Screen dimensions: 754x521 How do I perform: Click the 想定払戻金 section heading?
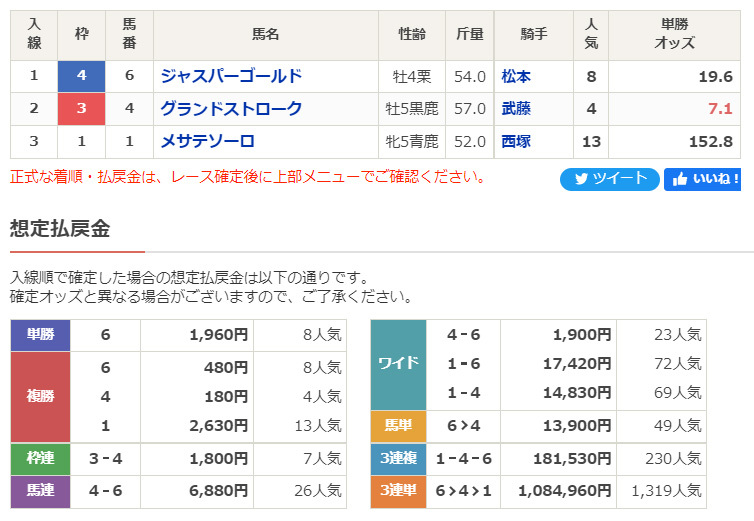tap(60, 229)
